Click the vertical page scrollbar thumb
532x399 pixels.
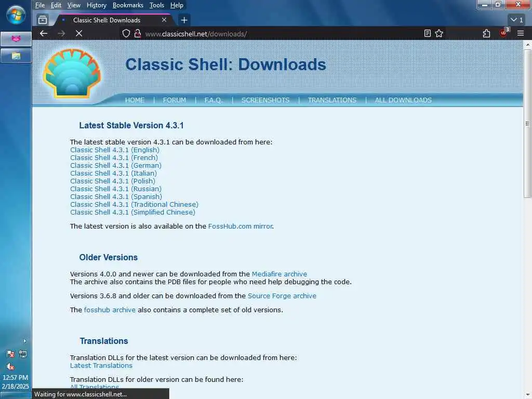[x=527, y=124]
